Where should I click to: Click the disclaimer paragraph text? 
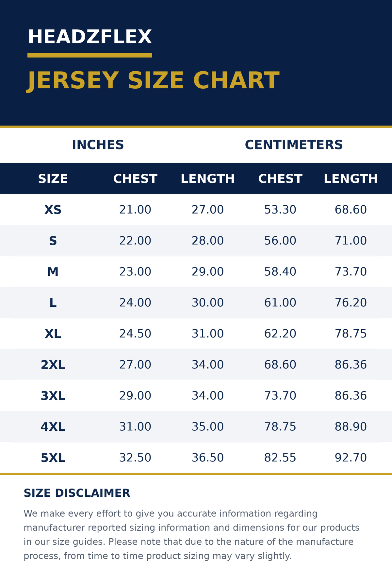click(x=191, y=535)
